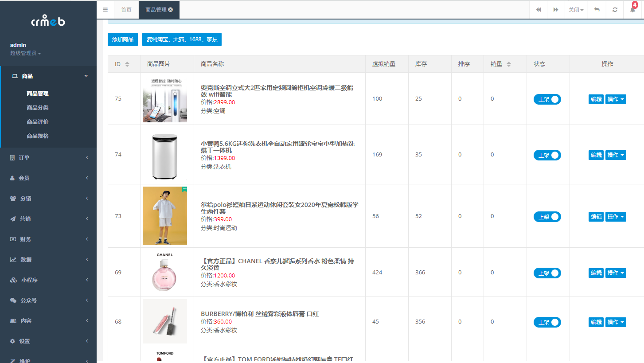Click the hamburger menu icon beside tabs
The width and height of the screenshot is (644, 363).
[x=105, y=9]
